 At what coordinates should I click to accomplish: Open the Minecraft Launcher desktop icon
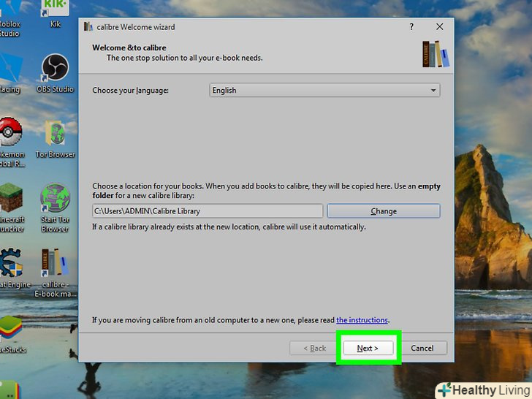[12, 208]
